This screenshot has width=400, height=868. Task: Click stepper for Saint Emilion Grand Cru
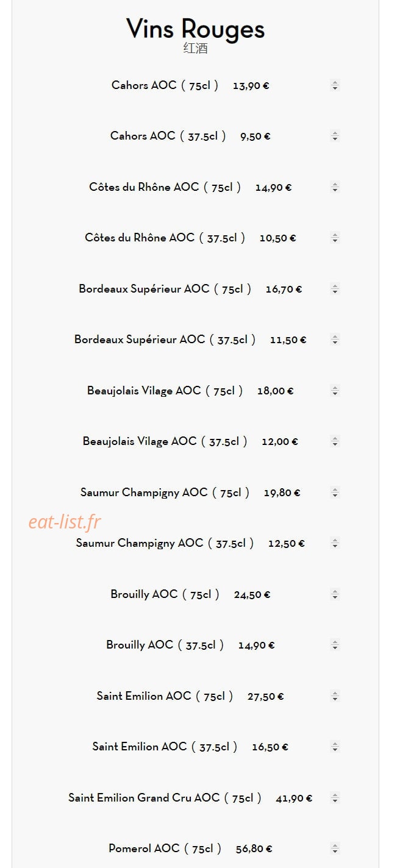tap(335, 798)
